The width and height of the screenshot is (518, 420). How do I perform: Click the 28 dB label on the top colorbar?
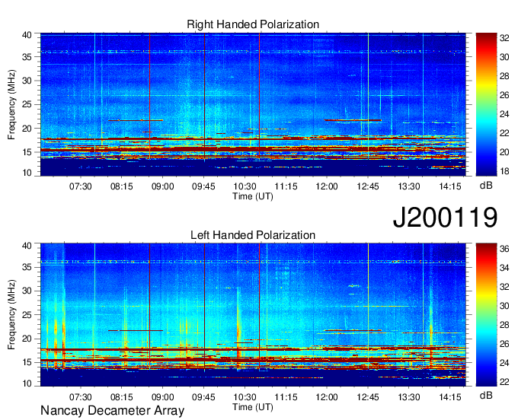click(x=504, y=76)
